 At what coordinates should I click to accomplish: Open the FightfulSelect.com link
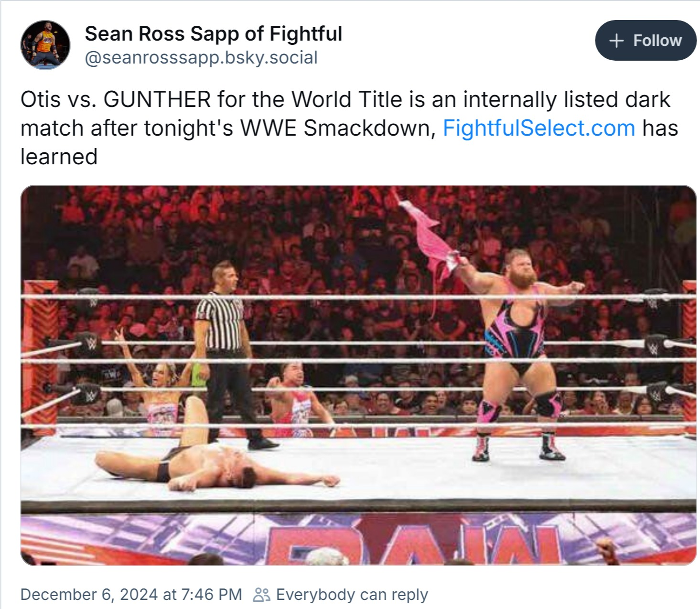tap(539, 128)
